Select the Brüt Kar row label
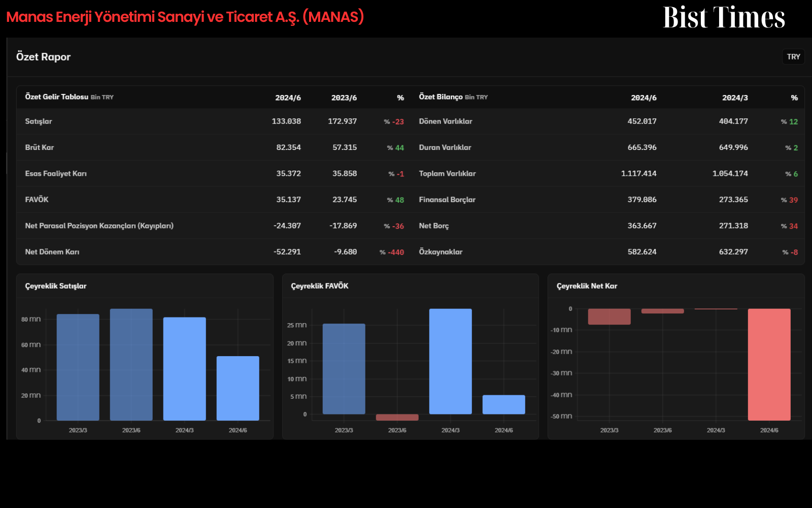 coord(40,147)
